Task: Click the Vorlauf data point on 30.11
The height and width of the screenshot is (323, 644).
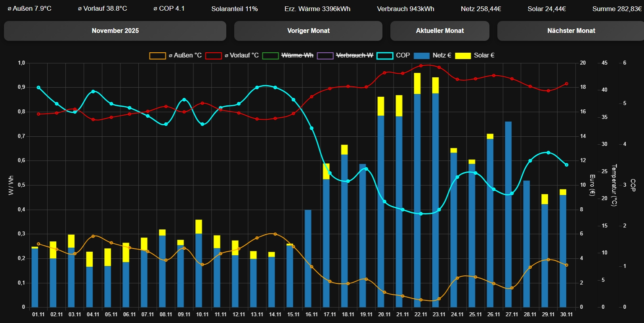Action: point(566,84)
